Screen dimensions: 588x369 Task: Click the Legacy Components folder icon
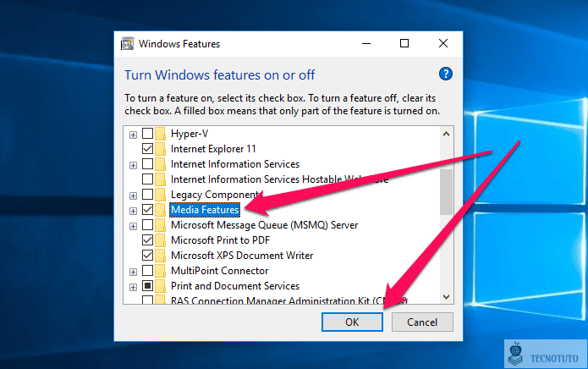[160, 195]
